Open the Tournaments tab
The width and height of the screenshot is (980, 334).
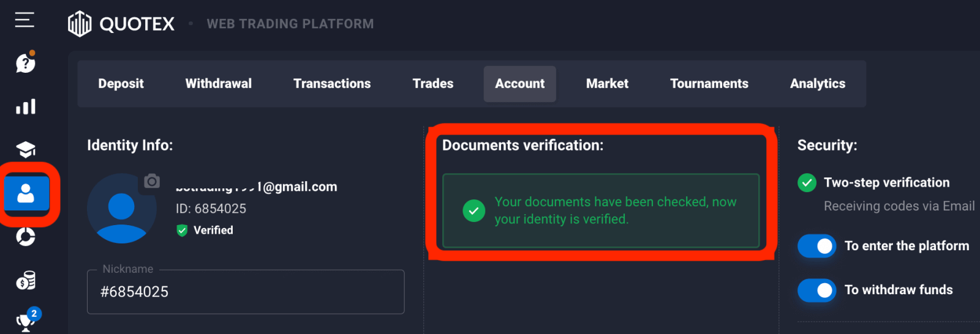click(x=709, y=84)
